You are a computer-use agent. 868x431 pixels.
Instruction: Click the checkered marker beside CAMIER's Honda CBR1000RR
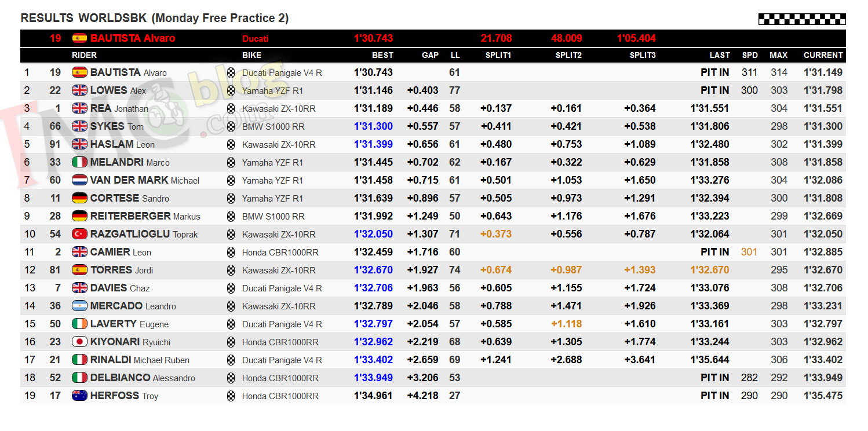[231, 252]
